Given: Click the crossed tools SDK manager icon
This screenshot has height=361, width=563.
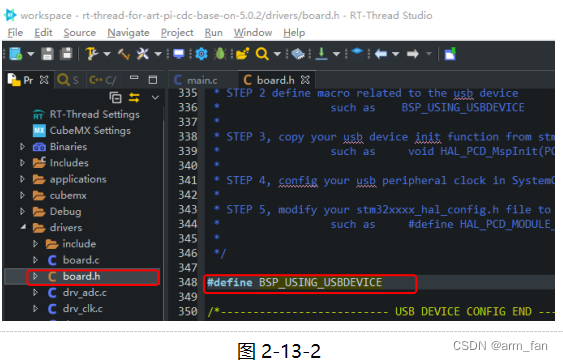Looking at the screenshot, I should tap(143, 54).
